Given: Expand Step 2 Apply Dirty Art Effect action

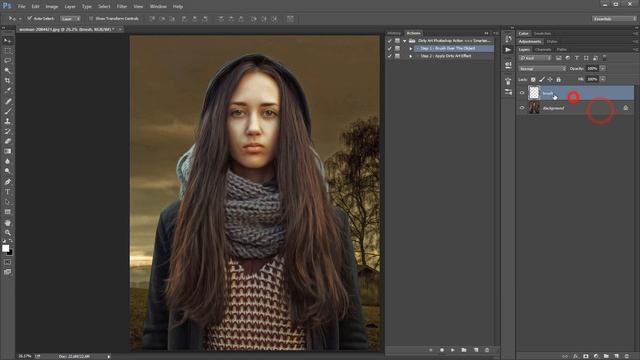Looking at the screenshot, I should coord(411,56).
